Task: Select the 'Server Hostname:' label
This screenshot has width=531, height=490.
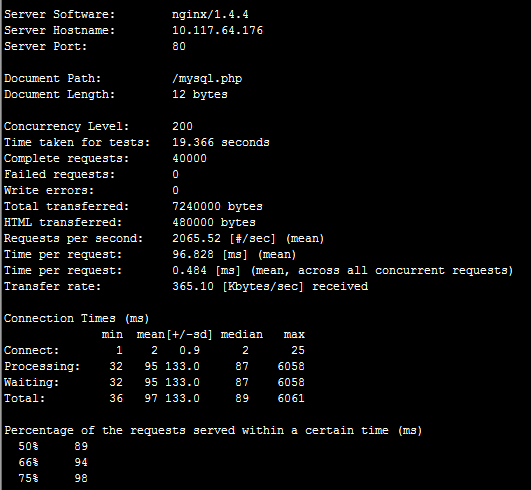Action: pyautogui.click(x=60, y=30)
